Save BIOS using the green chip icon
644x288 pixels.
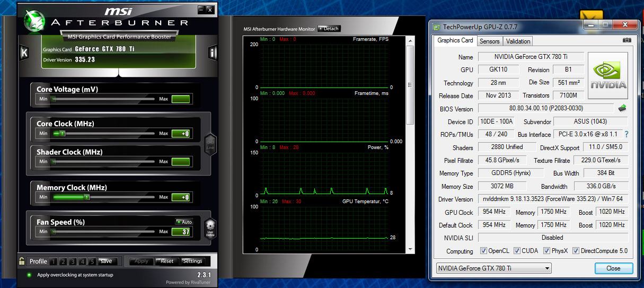pos(623,108)
